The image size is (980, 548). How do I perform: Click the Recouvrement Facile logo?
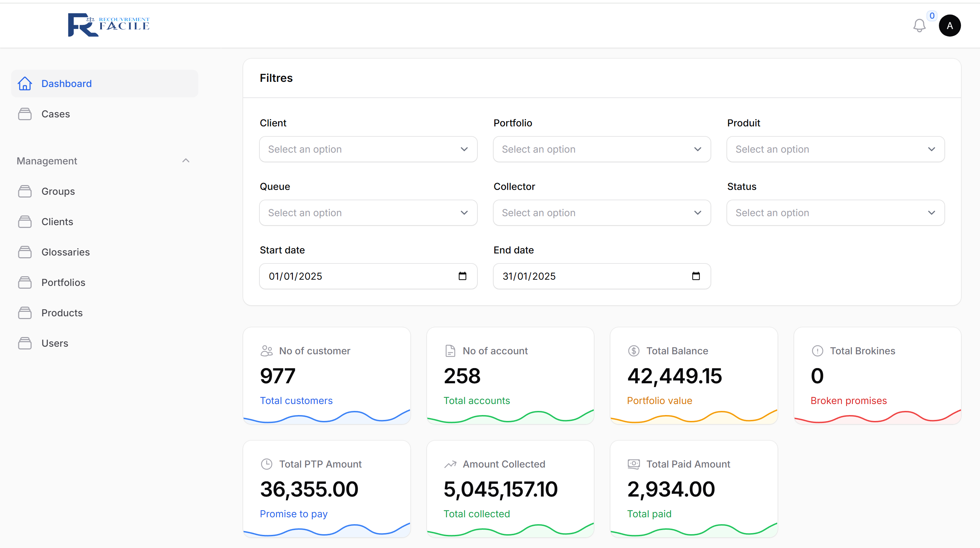pyautogui.click(x=109, y=25)
